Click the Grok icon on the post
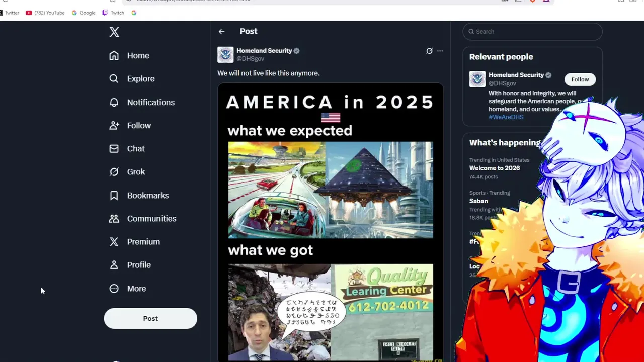 [429, 51]
